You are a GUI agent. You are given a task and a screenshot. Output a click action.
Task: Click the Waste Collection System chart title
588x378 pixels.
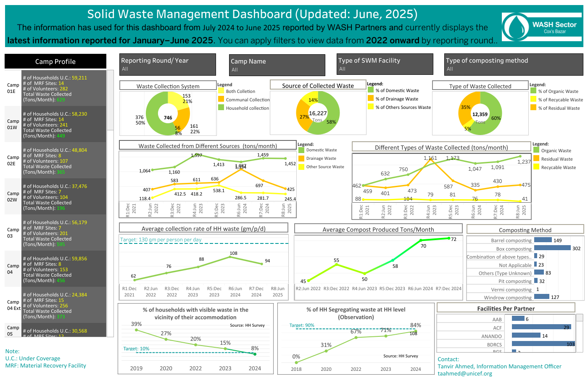pyautogui.click(x=168, y=86)
